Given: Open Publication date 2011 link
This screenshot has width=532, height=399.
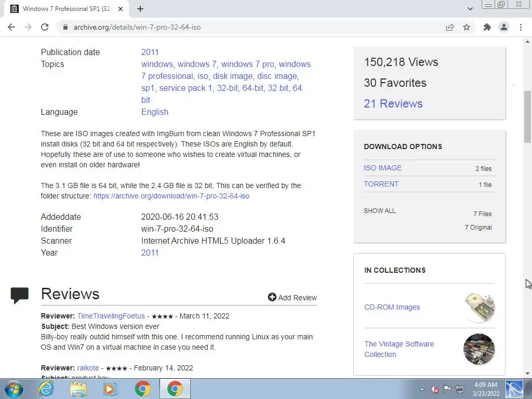Looking at the screenshot, I should 150,52.
